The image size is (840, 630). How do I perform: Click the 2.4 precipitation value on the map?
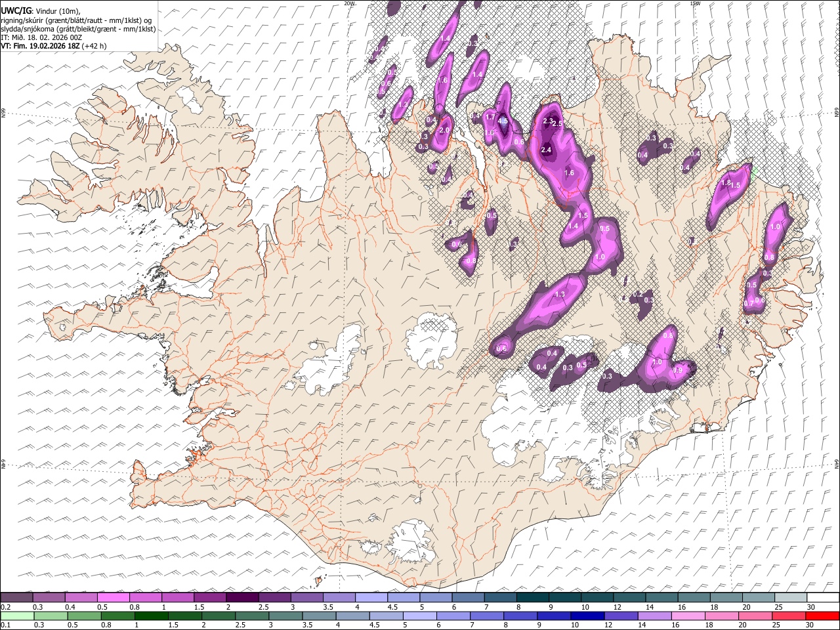tap(546, 150)
